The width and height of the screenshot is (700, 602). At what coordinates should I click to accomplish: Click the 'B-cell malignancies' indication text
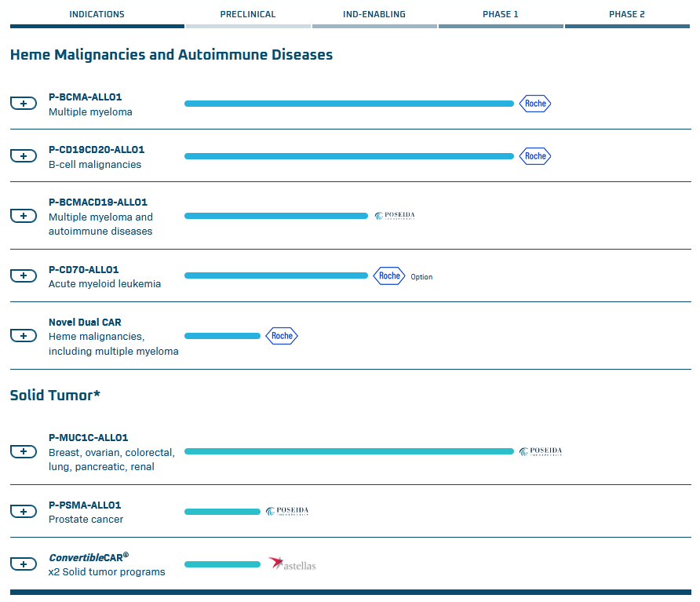click(x=95, y=164)
